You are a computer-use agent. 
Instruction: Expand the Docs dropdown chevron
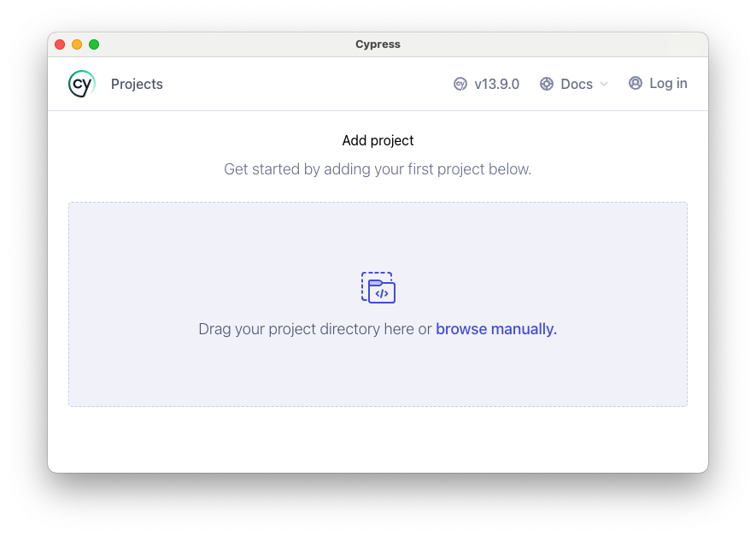tap(604, 84)
